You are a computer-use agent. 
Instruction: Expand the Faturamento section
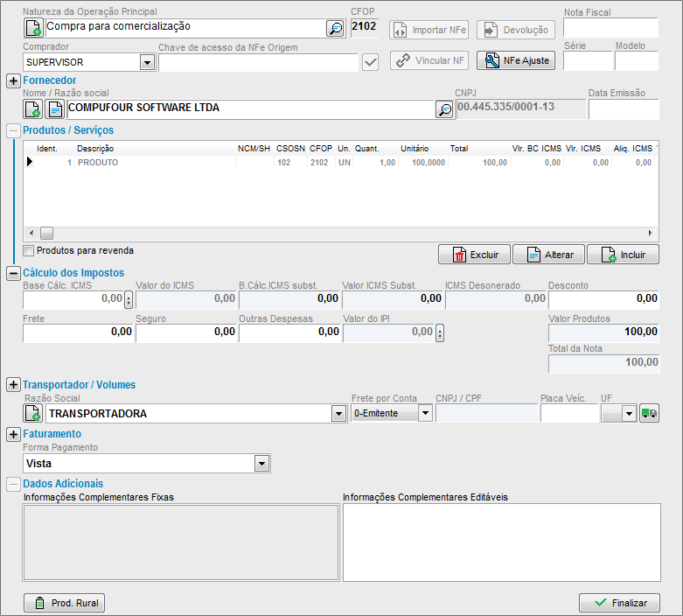(x=13, y=434)
